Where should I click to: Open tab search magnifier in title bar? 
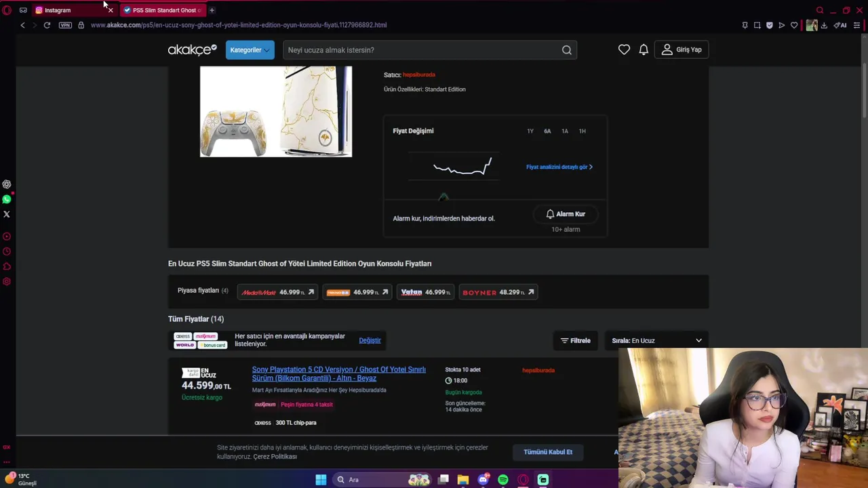coord(820,10)
